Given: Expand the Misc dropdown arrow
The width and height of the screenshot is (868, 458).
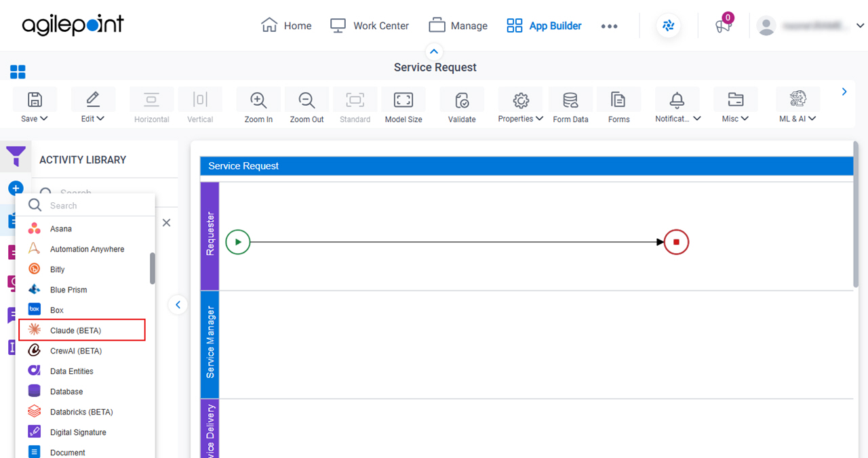Looking at the screenshot, I should [745, 118].
